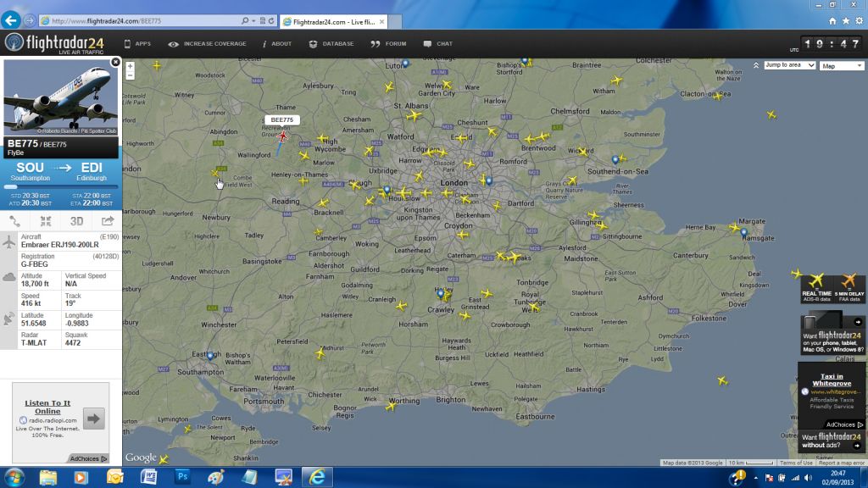Open the Chat menu item
Image resolution: width=868 pixels, height=488 pixels.
tap(438, 44)
